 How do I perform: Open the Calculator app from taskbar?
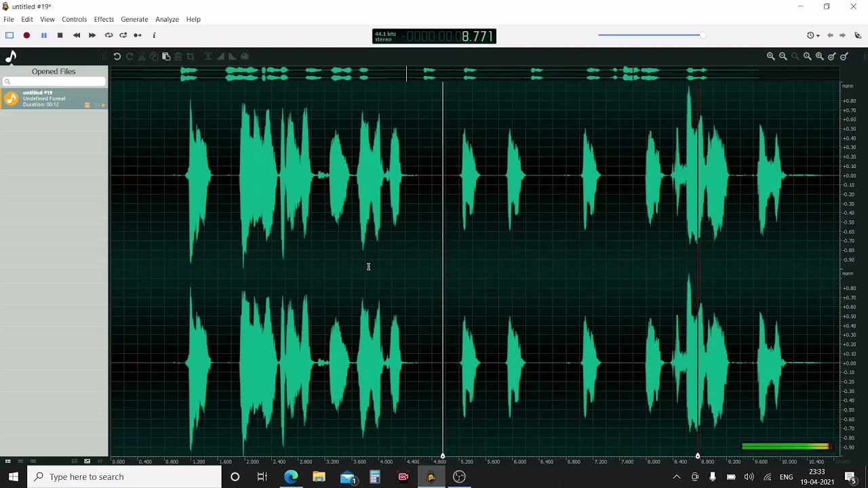pyautogui.click(x=375, y=477)
